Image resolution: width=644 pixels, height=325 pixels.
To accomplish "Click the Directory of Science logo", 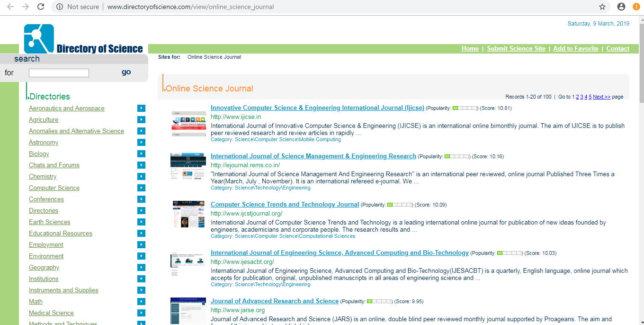I will coord(84,39).
